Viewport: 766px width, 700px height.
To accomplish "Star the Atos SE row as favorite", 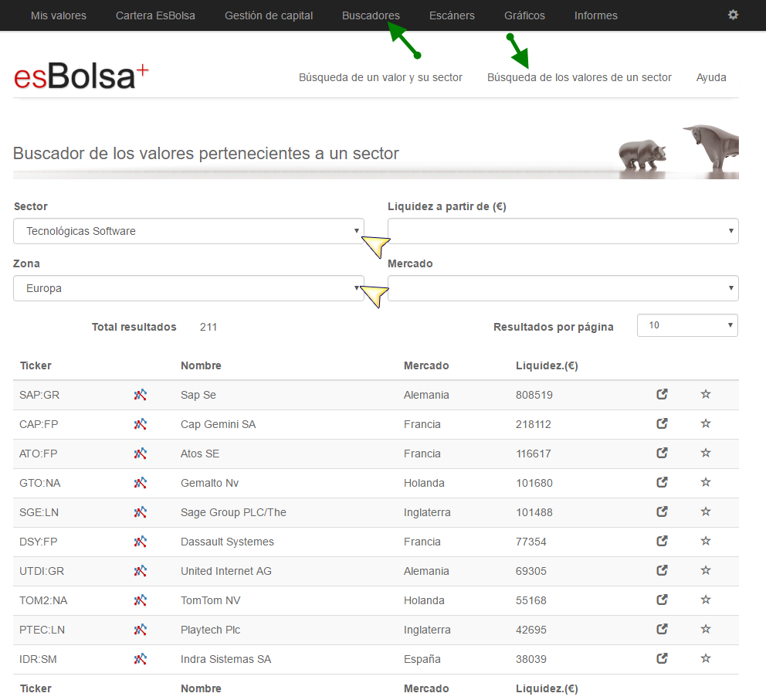I will pos(706,453).
